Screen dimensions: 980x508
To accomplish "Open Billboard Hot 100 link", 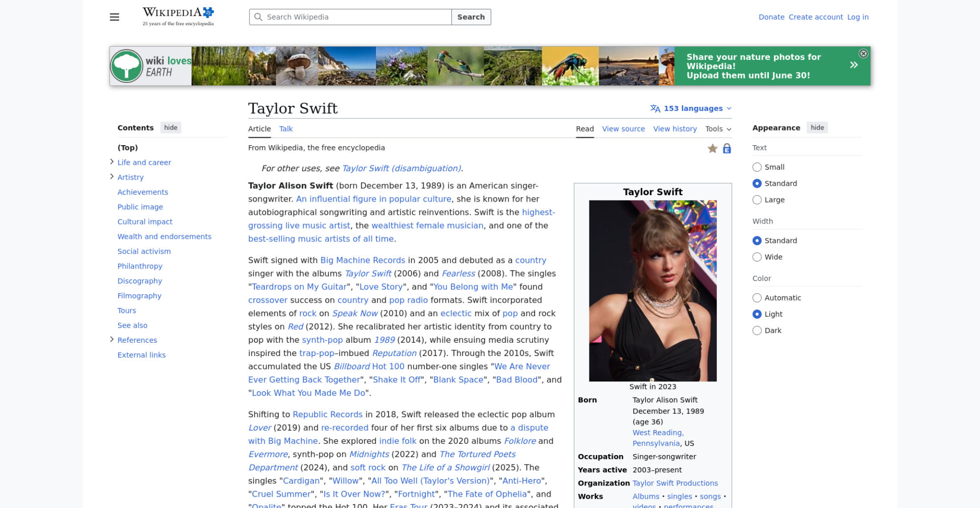I will tap(369, 366).
